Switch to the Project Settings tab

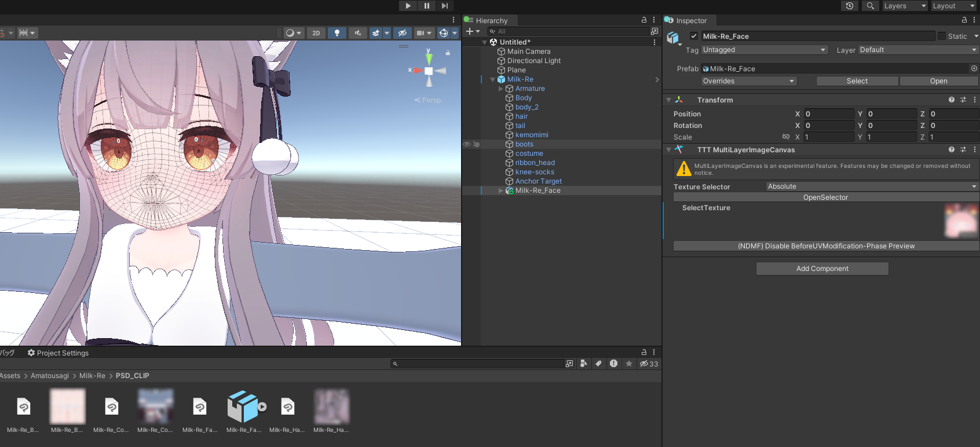[x=58, y=353]
